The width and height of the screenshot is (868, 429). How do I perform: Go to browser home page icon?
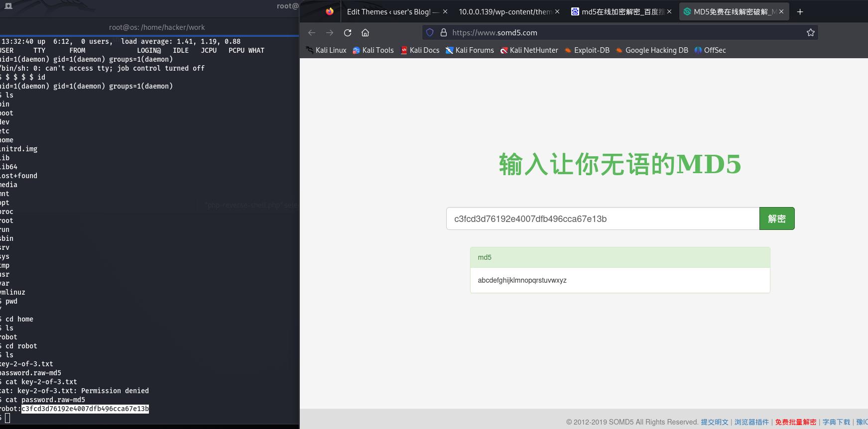[365, 33]
